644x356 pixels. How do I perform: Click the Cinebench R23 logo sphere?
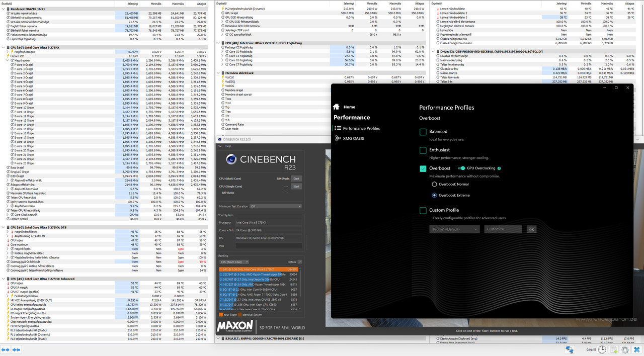(x=231, y=160)
